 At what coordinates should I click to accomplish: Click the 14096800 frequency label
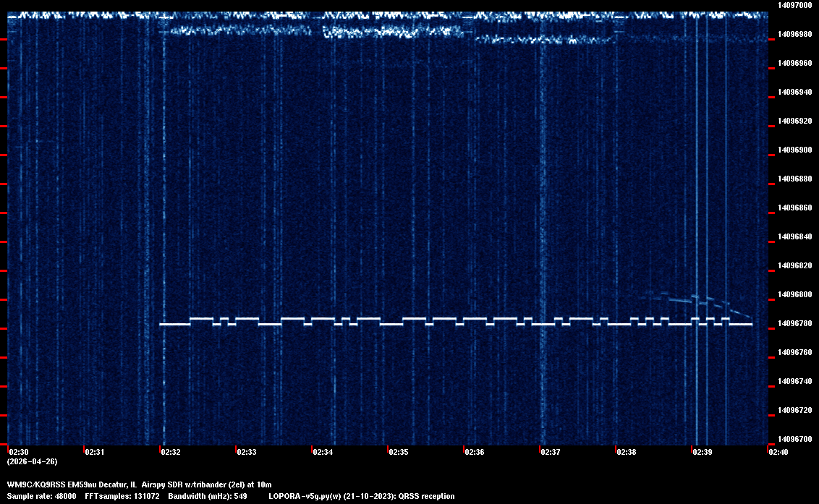[794, 294]
